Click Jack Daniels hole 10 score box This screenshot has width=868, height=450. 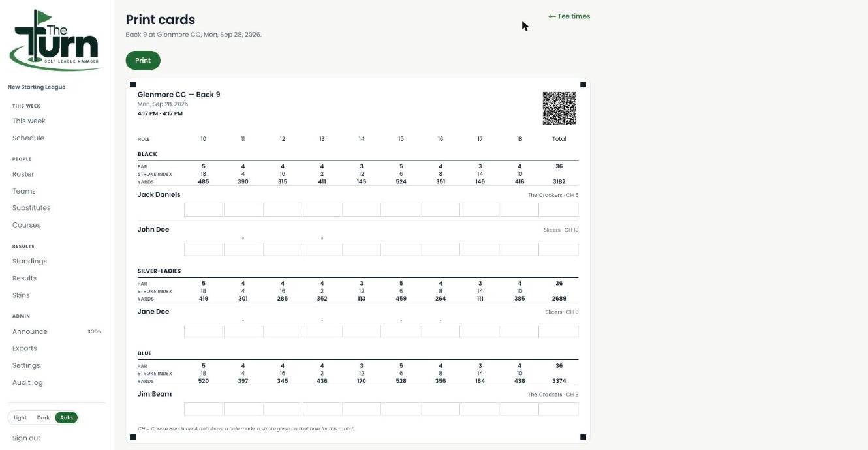(204, 209)
